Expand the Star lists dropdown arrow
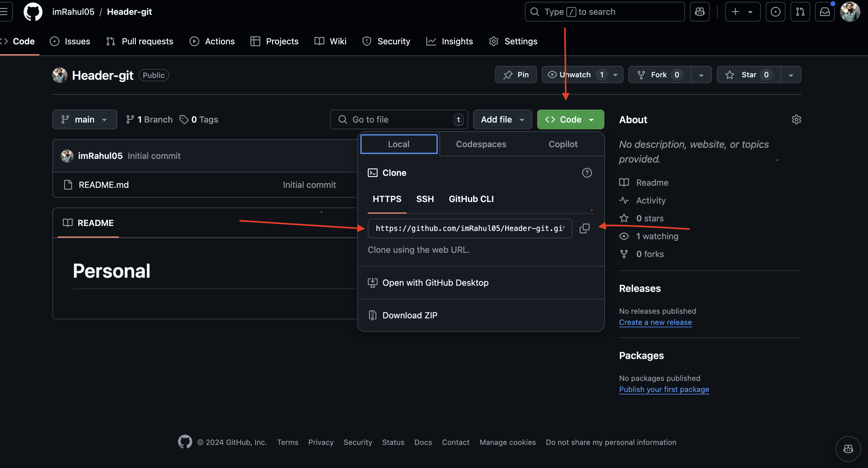868x468 pixels. (791, 75)
